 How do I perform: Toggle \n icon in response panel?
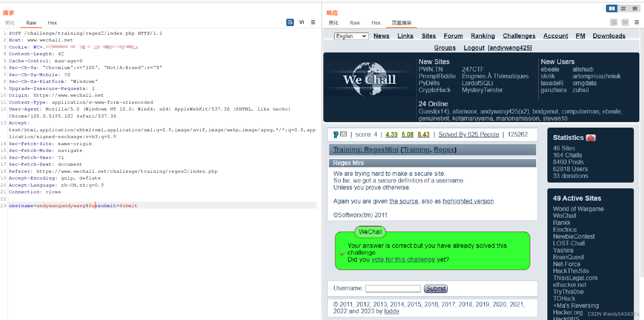pyautogui.click(x=625, y=22)
